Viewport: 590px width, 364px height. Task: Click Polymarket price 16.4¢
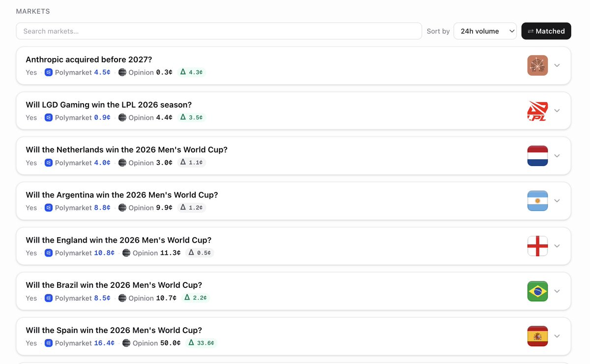104,343
